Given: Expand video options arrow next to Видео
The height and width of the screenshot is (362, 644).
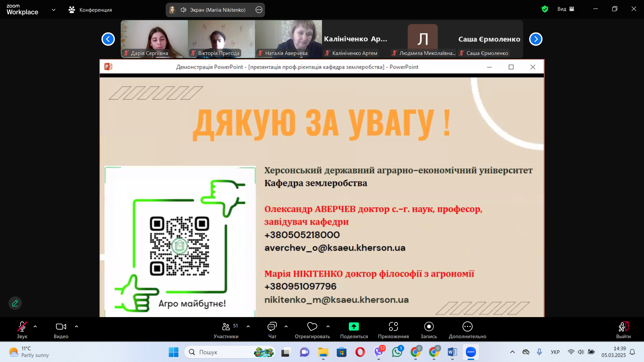Looking at the screenshot, I should point(76,326).
